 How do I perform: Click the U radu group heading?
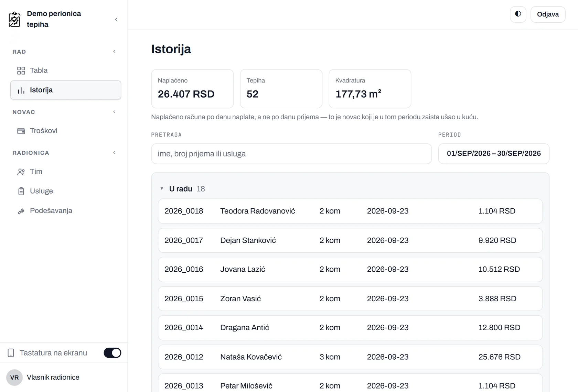click(181, 189)
